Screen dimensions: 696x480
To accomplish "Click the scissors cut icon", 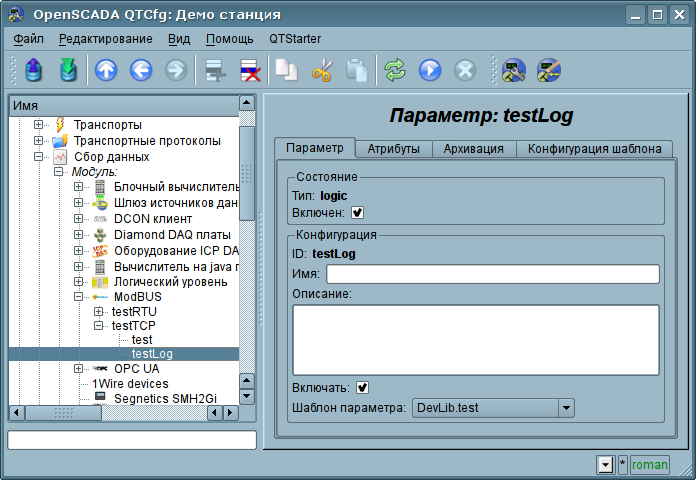I will pyautogui.click(x=321, y=70).
